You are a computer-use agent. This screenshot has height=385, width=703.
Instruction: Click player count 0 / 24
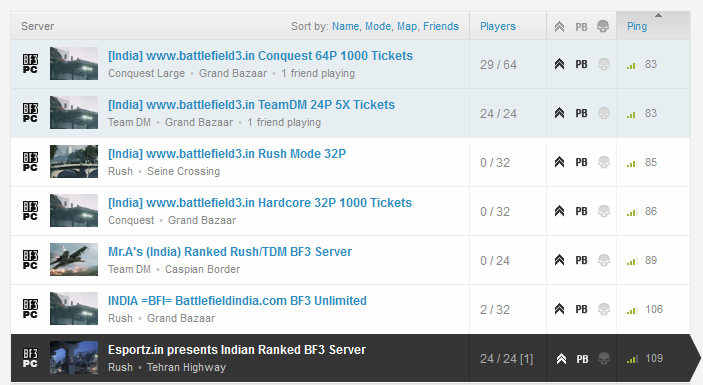(x=495, y=261)
